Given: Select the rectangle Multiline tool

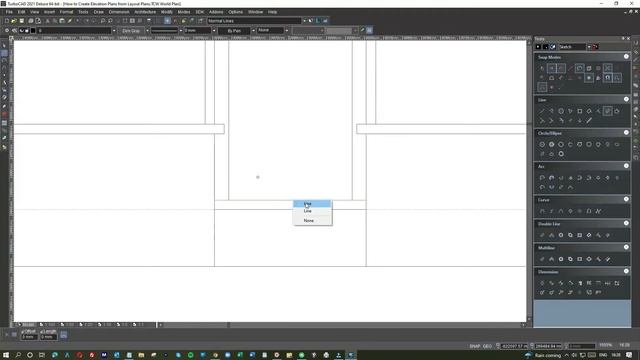Looking at the screenshot, I should coord(580,260).
